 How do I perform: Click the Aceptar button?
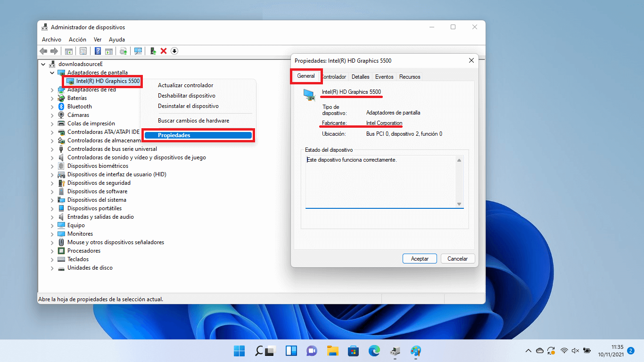pyautogui.click(x=420, y=259)
